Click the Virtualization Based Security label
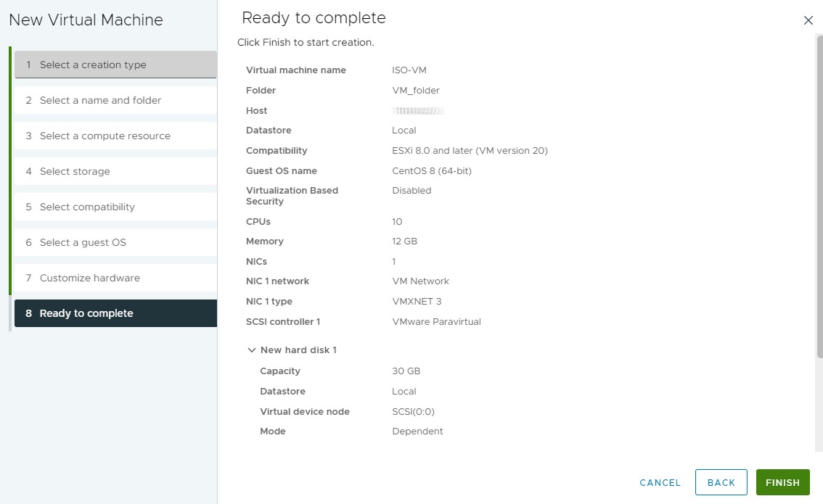Image resolution: width=823 pixels, height=504 pixels. [292, 196]
